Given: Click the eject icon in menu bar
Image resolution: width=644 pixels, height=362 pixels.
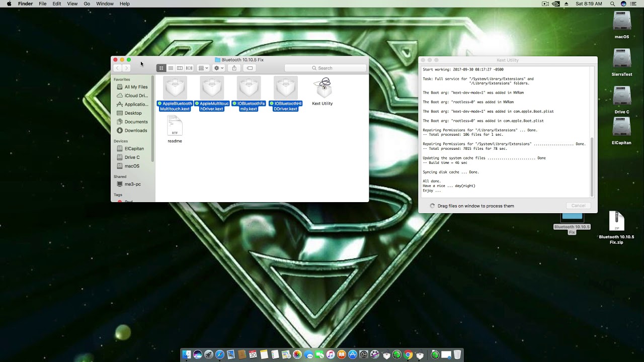Looking at the screenshot, I should coord(567,4).
